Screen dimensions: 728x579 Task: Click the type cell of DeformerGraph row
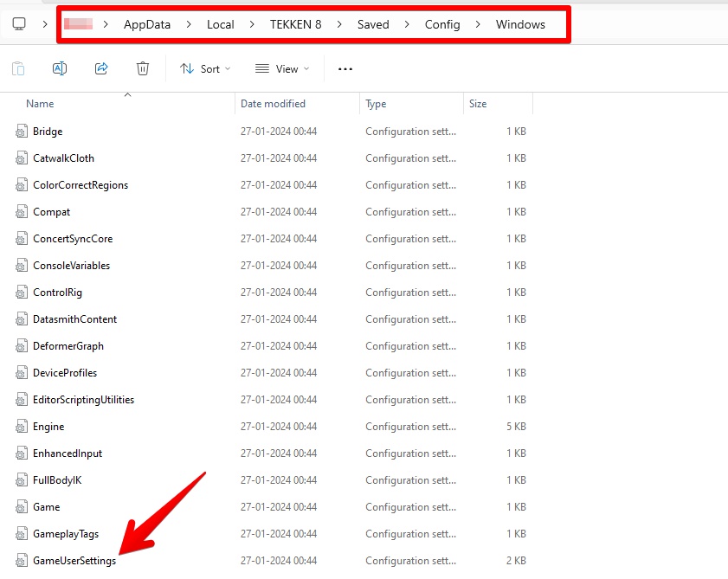[411, 346]
